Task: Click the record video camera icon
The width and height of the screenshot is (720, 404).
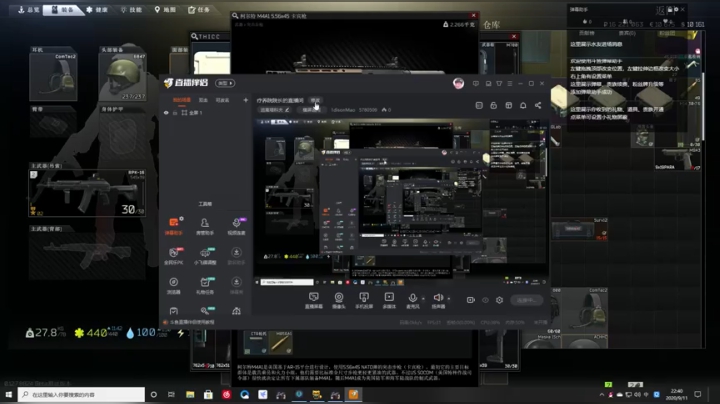Action: click(471, 300)
